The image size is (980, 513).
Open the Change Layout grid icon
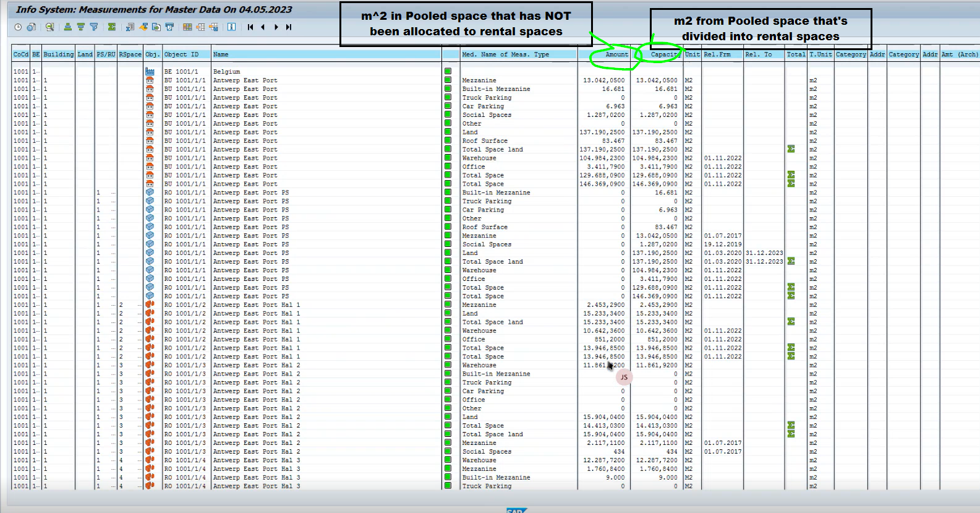[187, 27]
